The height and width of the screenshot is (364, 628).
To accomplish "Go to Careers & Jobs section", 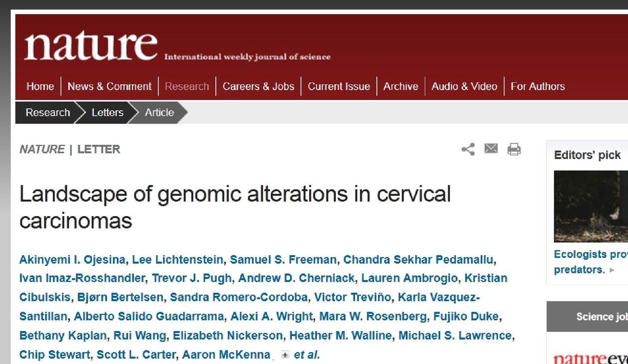I will pos(258,87).
